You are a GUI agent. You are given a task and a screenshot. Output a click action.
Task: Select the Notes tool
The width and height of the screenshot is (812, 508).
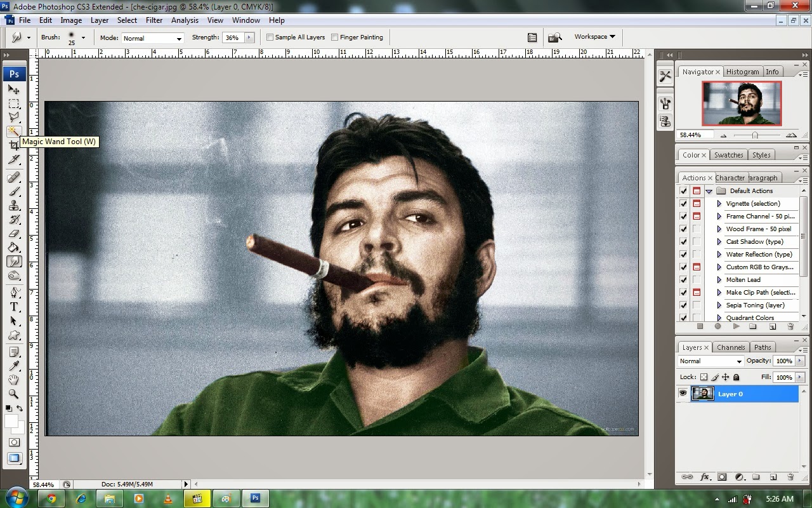14,352
